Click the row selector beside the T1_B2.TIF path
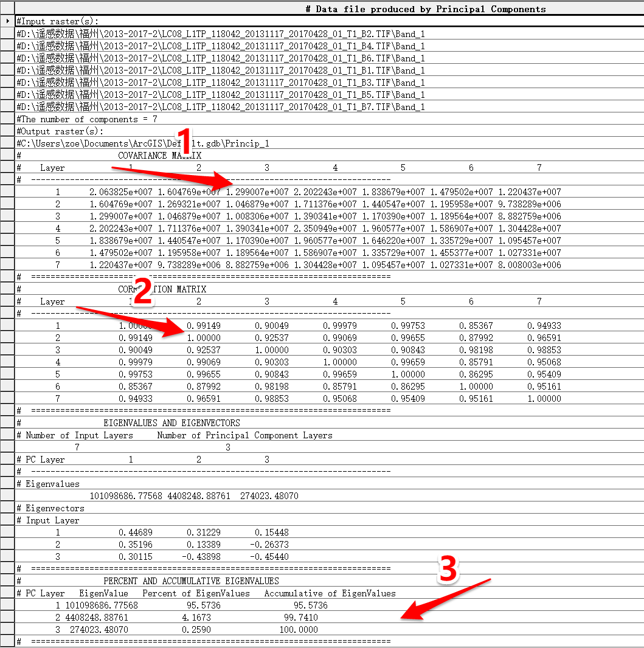Image resolution: width=644 pixels, height=648 pixels. (7, 33)
